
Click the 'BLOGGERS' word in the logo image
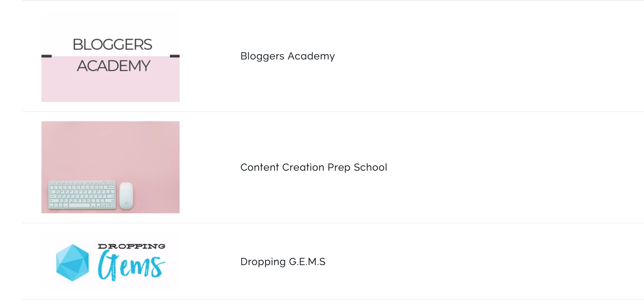(112, 45)
